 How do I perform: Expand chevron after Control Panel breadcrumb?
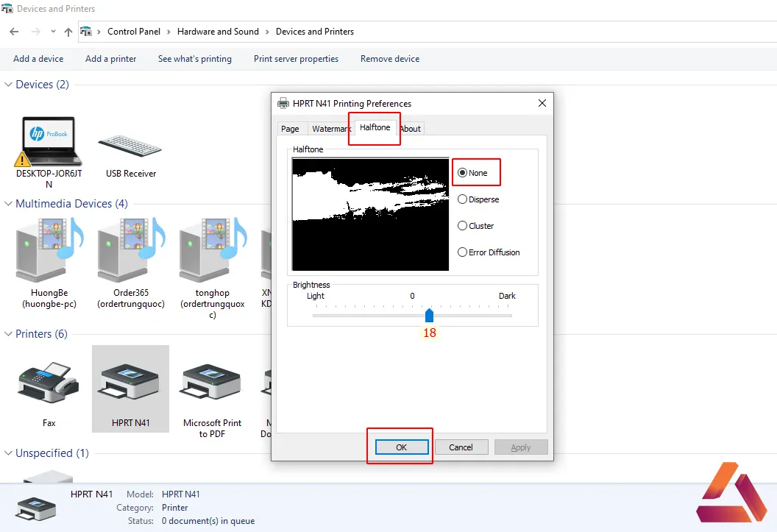click(168, 32)
